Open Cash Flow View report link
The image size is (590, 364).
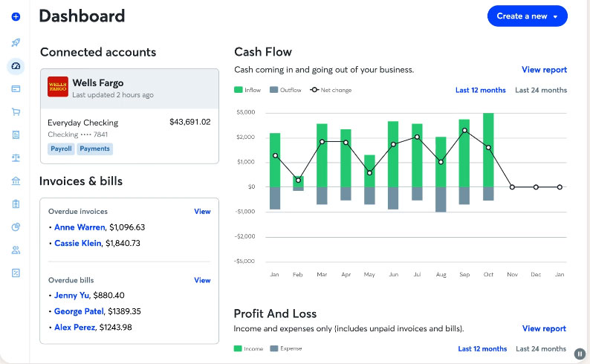click(x=544, y=70)
